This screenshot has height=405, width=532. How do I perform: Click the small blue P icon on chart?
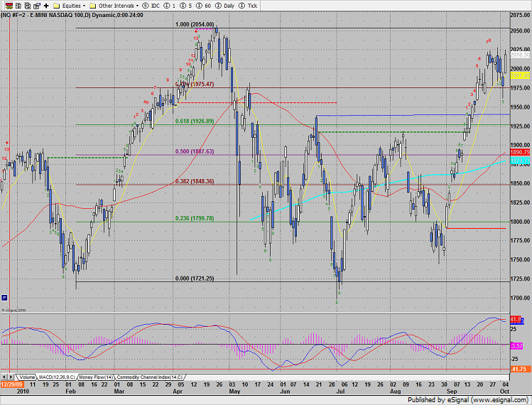[4, 298]
